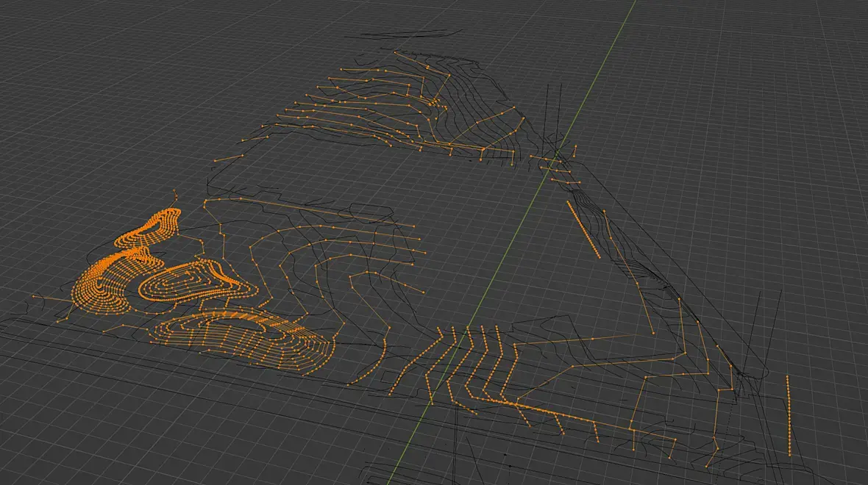The image size is (868, 485).
Task: Select the straight diagonal dense-vertex segment right of green axis
Action: tap(583, 229)
